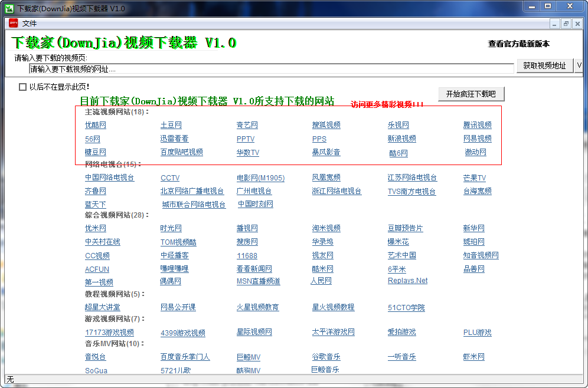Viewport: 588px width, 388px height.
Task: Open the 优酷网 link
Action: tap(95, 125)
